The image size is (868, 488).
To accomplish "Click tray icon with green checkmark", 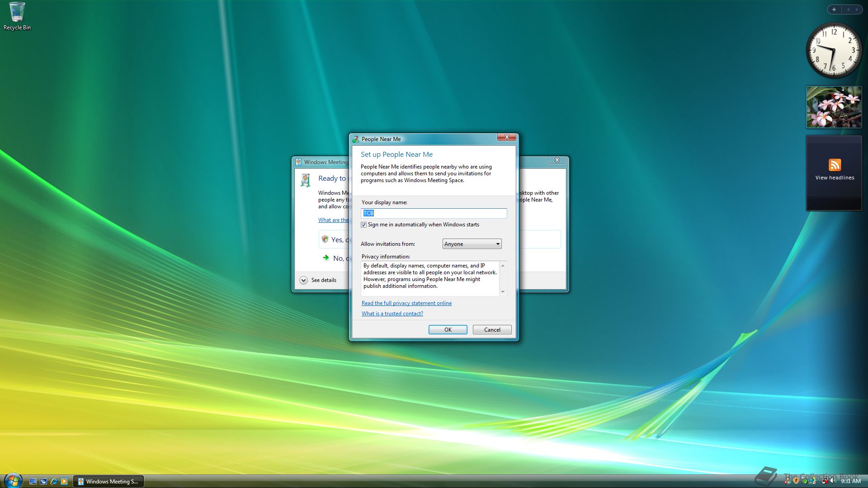I will [805, 481].
